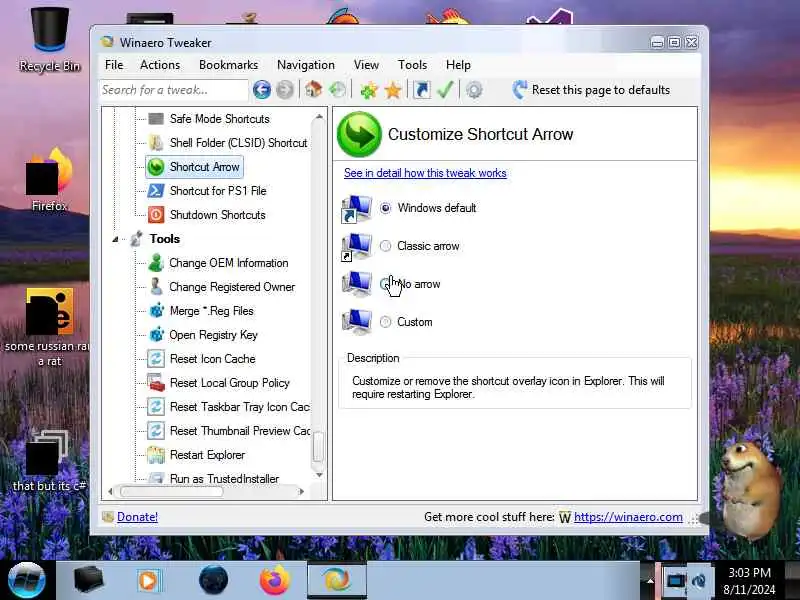Click the grayed Forward navigation arrow

pos(285,90)
